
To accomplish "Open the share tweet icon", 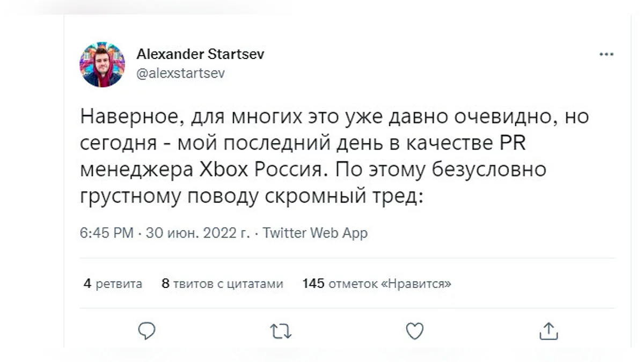I will click(x=548, y=331).
